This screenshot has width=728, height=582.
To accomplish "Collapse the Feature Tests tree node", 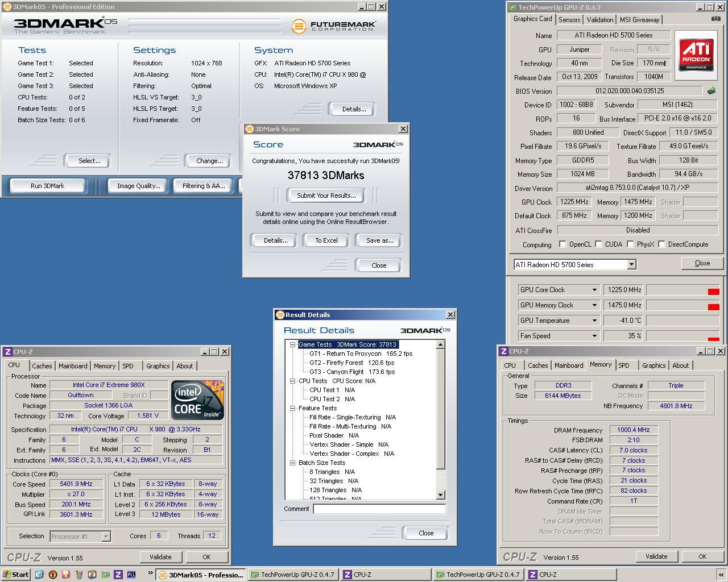I will pos(293,408).
